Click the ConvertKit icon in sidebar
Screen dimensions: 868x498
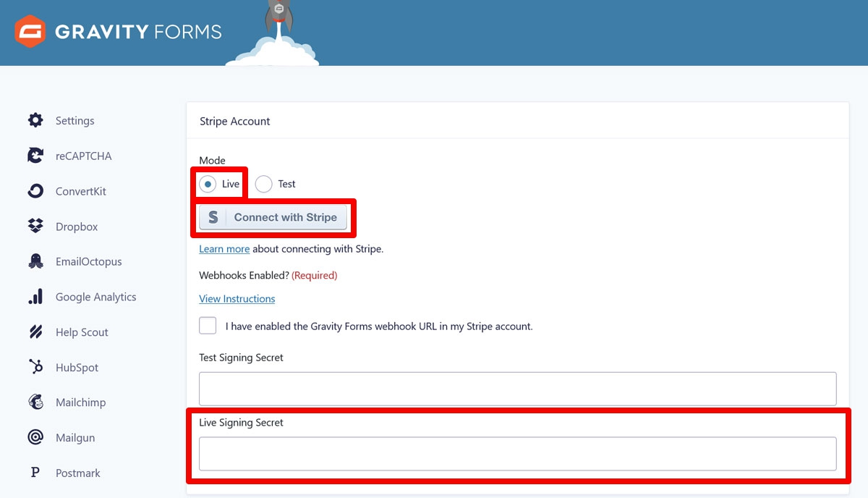point(35,191)
